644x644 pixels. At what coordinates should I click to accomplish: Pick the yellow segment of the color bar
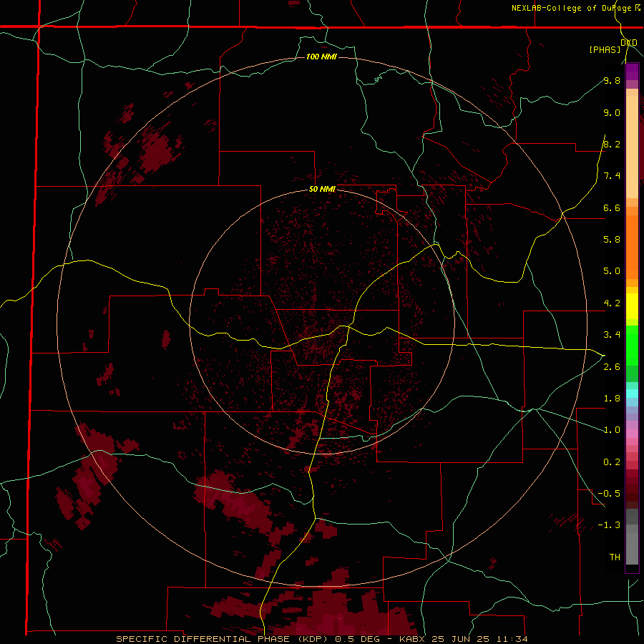[632, 306]
